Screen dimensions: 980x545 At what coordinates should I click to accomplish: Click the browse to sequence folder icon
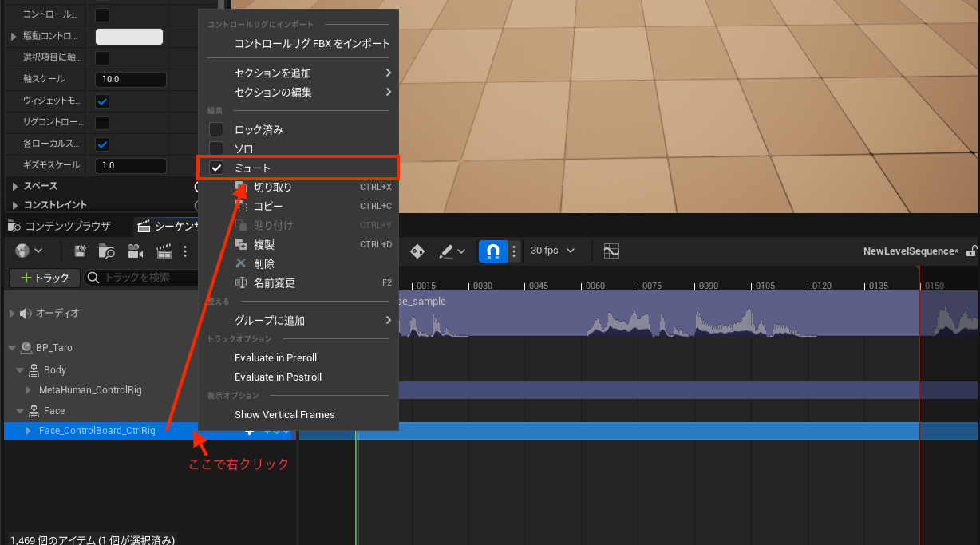(x=107, y=251)
